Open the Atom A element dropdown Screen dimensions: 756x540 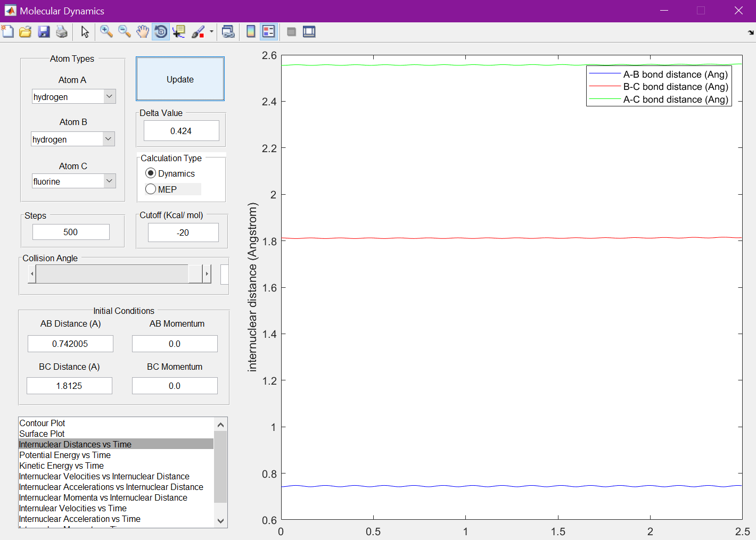(x=109, y=96)
